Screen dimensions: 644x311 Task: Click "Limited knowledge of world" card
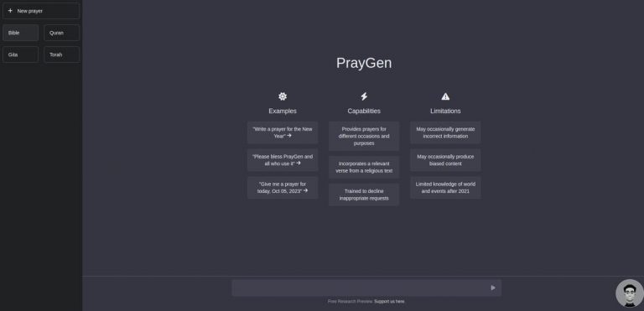[x=445, y=187]
